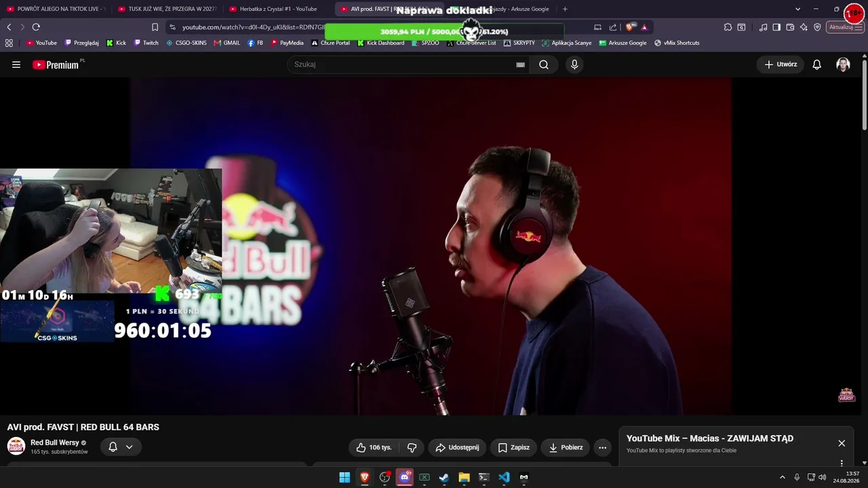
Task: Click the page vertical scrollbar
Action: coord(864,95)
